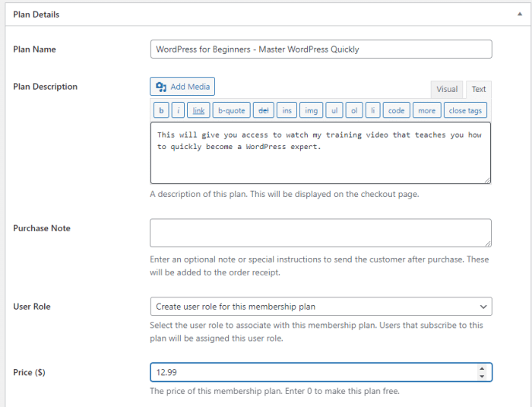This screenshot has height=407, width=532.
Task: Click the Price ($) input field
Action: [321, 372]
